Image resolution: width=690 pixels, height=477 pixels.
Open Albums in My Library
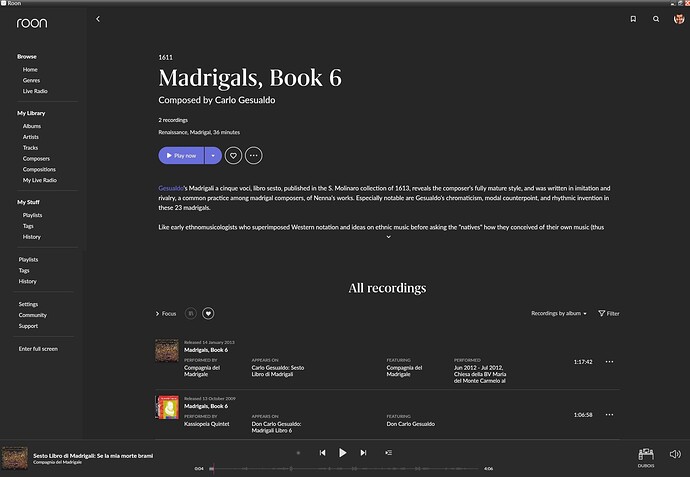click(32, 126)
